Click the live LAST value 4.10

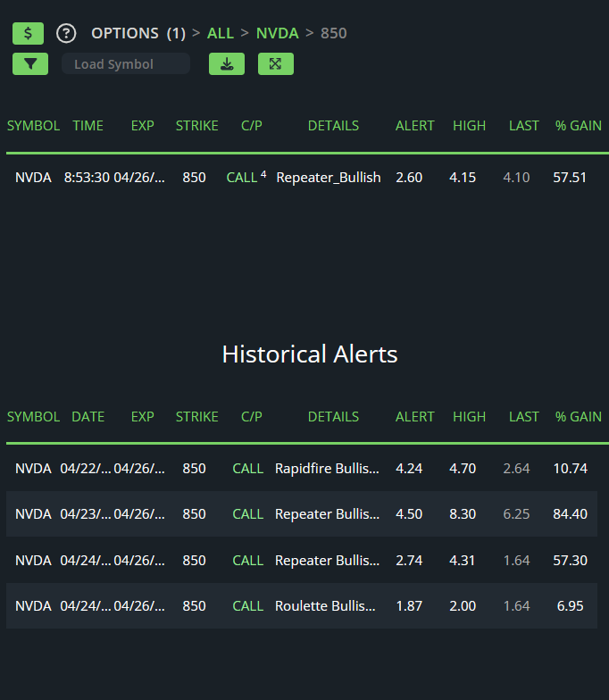pos(516,178)
